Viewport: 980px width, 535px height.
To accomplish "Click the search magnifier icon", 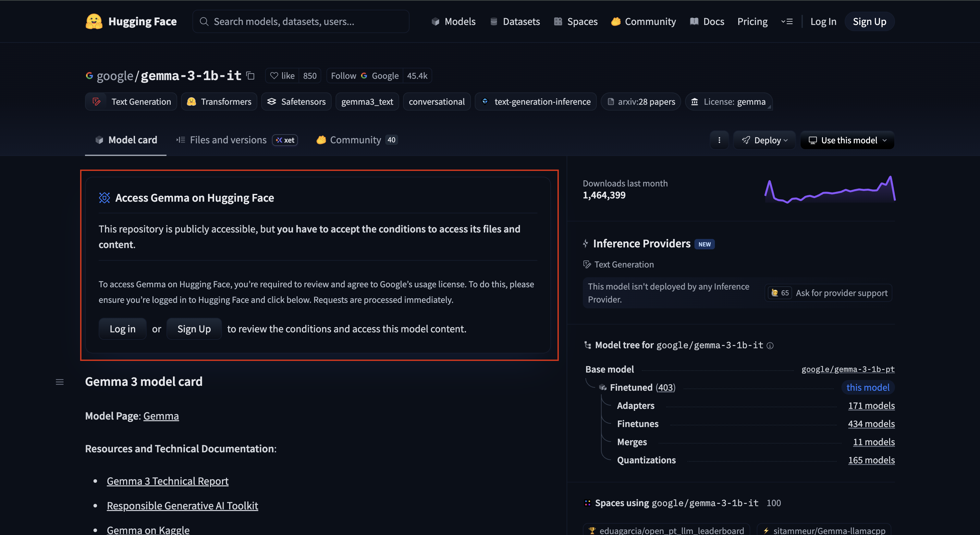I will pyautogui.click(x=204, y=21).
